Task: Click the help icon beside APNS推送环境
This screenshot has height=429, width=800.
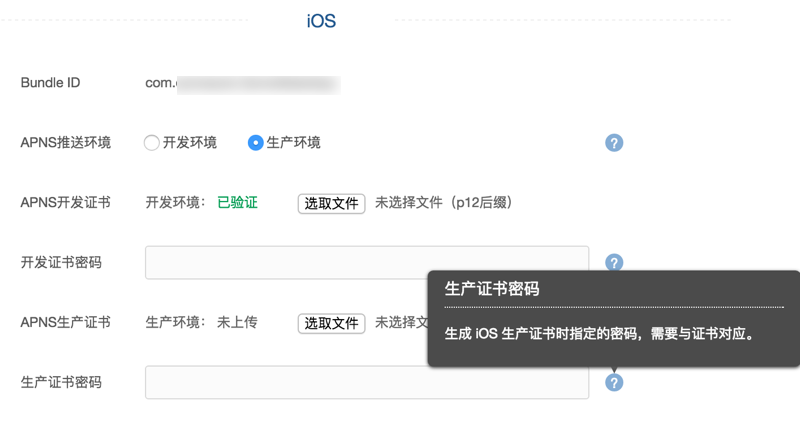Action: click(614, 143)
